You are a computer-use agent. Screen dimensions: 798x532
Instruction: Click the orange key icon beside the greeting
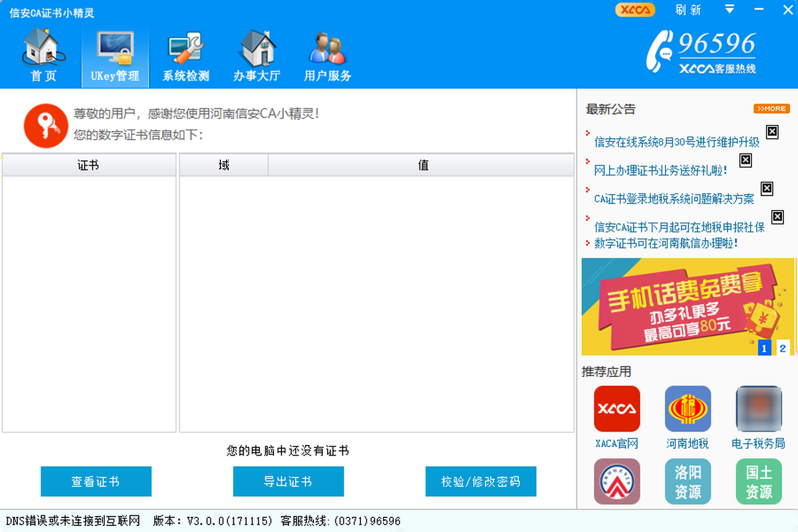46,125
